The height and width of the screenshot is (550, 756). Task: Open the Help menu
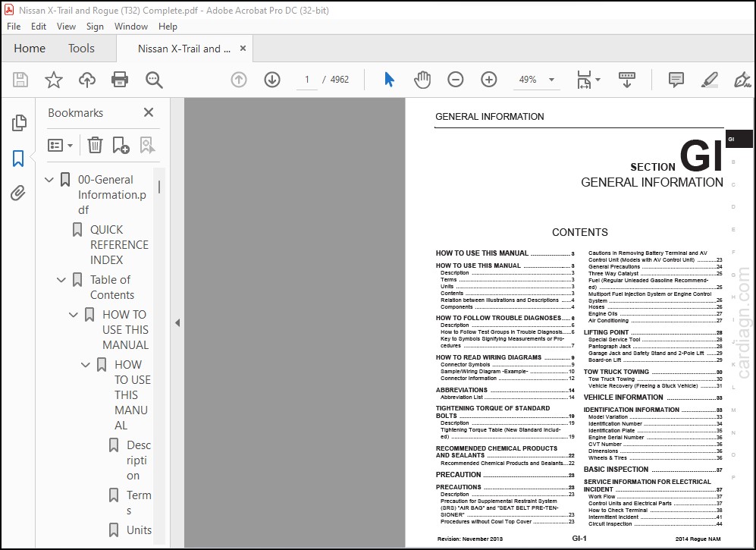coord(168,27)
